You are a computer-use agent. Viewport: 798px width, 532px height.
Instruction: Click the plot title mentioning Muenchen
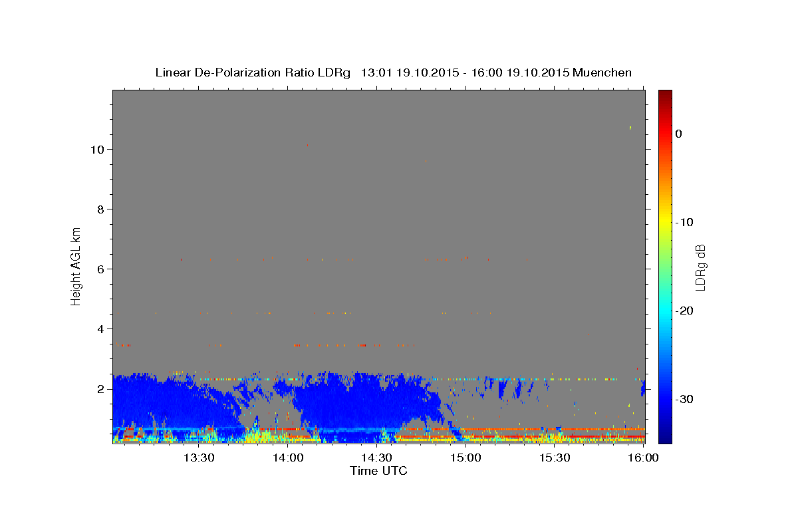(393, 72)
